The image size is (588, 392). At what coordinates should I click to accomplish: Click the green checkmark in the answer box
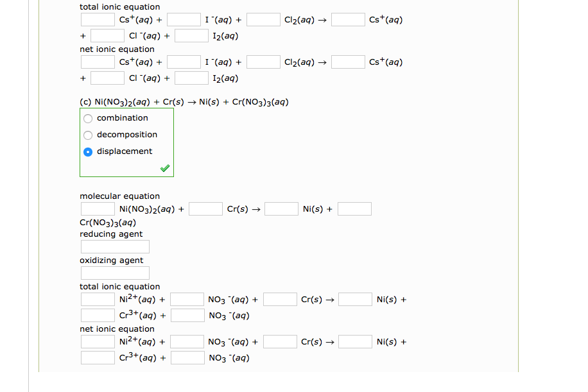164,167
